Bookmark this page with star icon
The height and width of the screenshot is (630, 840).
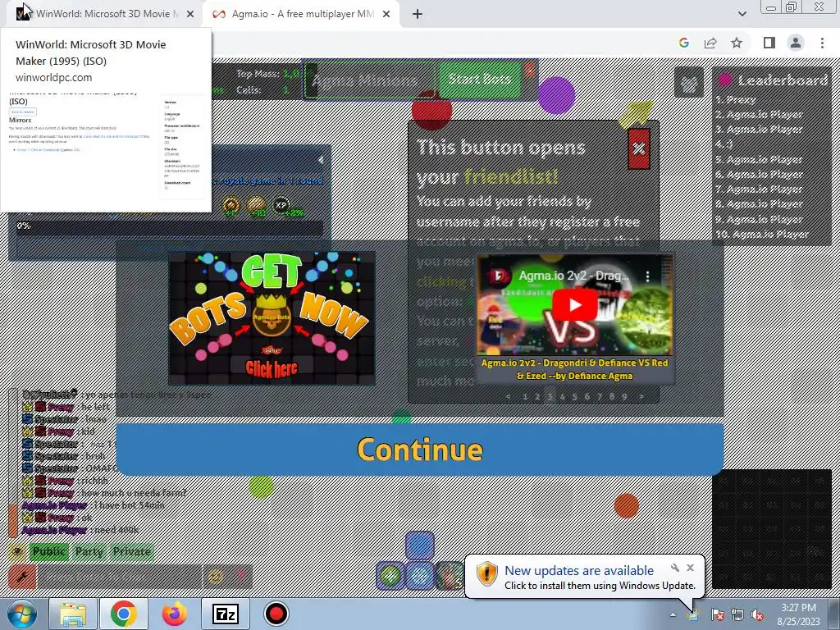click(737, 43)
